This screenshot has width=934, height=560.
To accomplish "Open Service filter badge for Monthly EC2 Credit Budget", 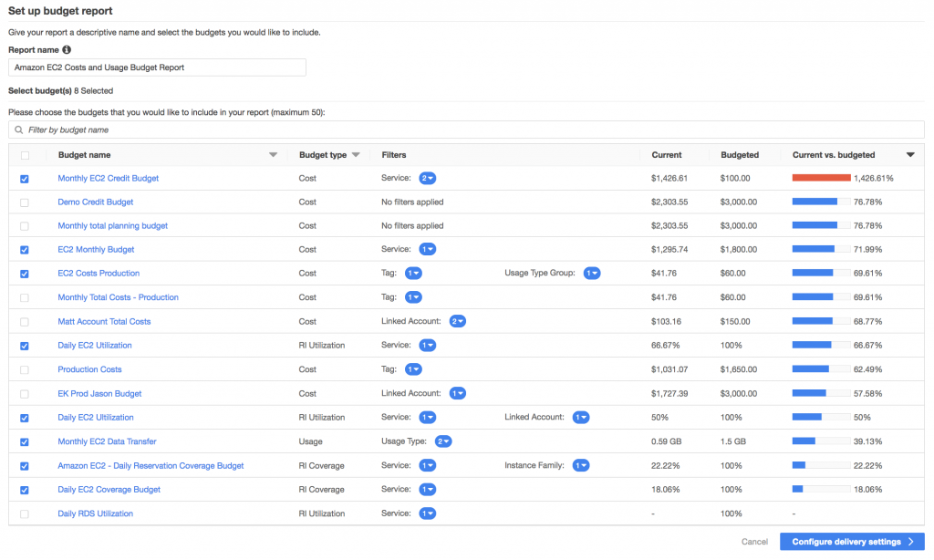I will (x=427, y=179).
